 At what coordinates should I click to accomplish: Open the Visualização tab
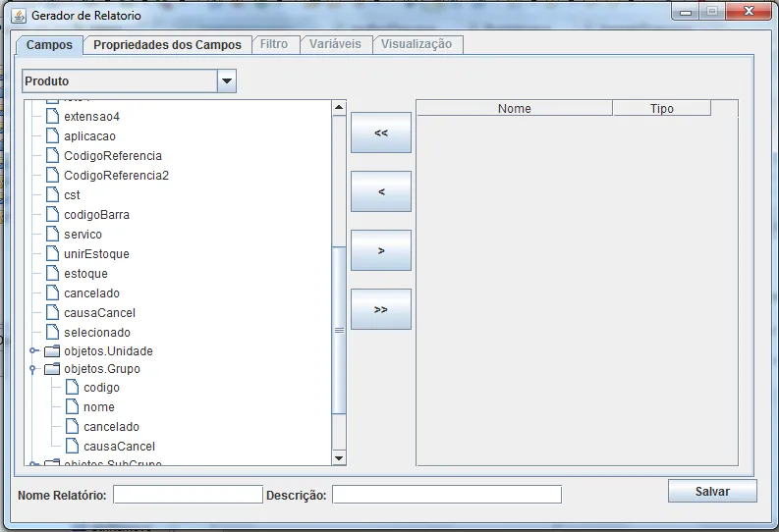coord(417,44)
